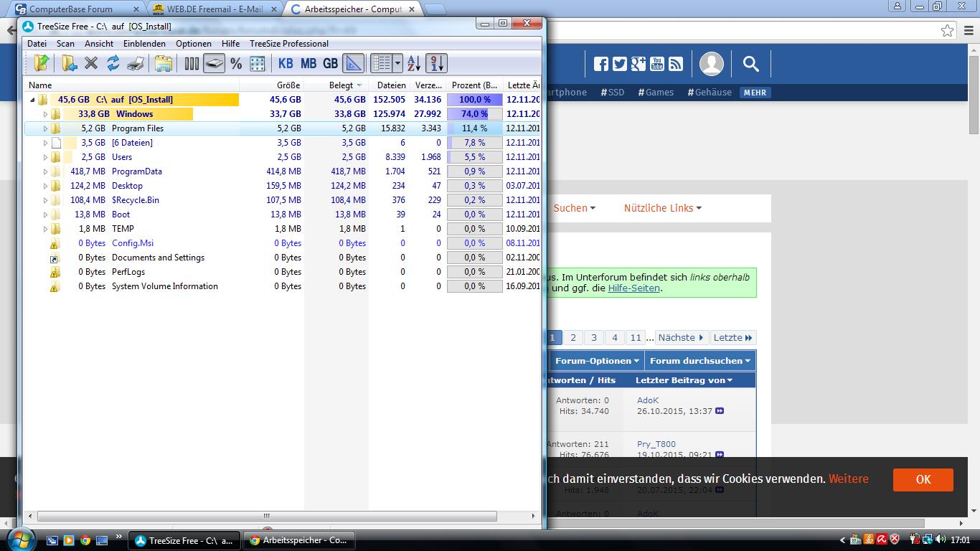Click the Windows Start orb
This screenshot has width=980, height=551.
click(20, 540)
